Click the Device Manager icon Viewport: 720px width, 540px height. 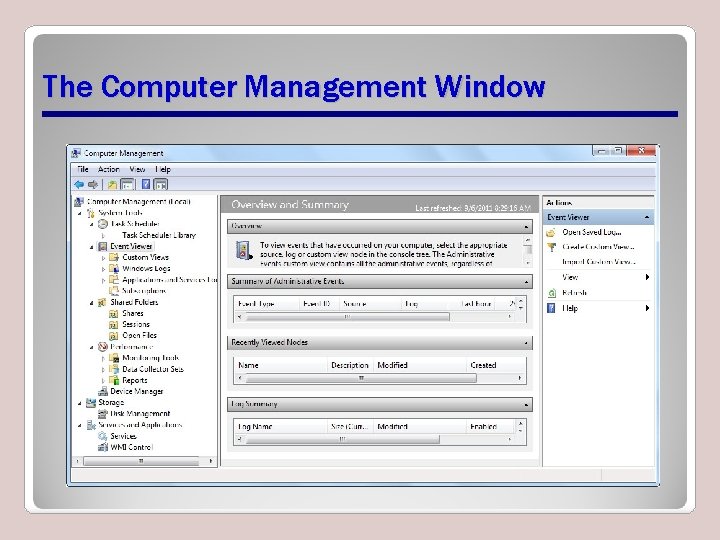click(x=103, y=391)
